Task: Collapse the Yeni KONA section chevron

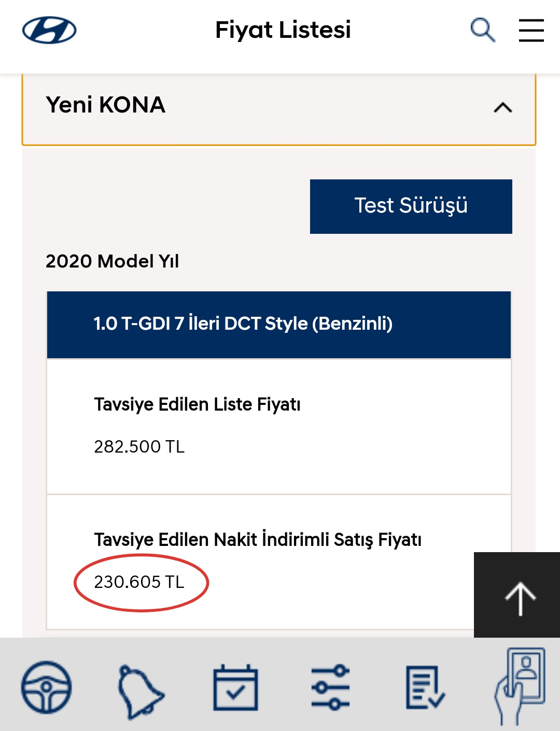Action: point(503,107)
